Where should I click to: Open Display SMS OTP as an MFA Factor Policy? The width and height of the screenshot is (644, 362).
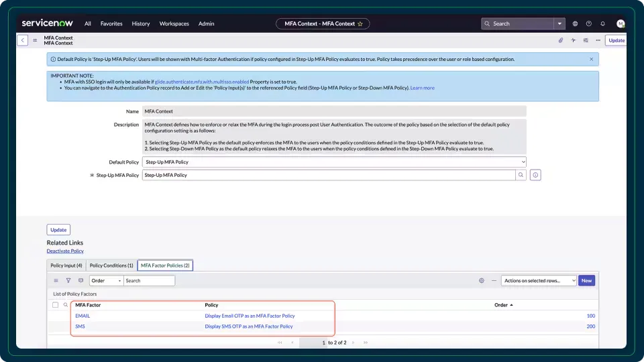[249, 326]
